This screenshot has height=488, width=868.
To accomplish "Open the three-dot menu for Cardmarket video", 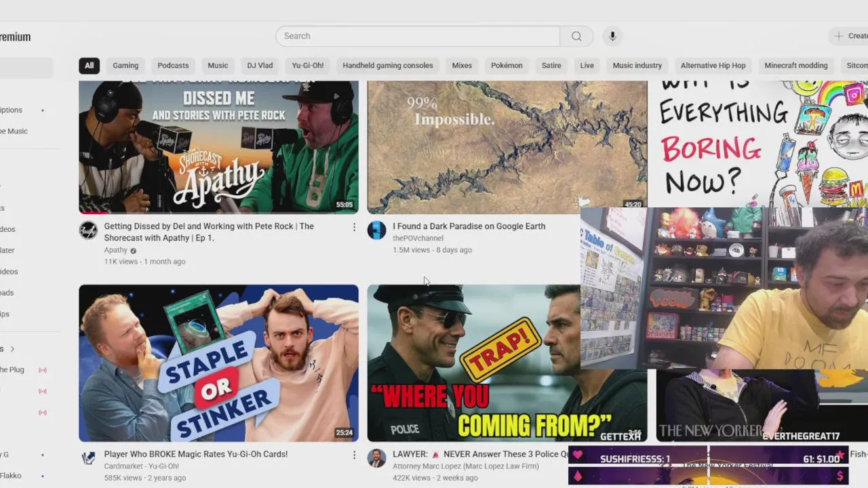I will 354,455.
